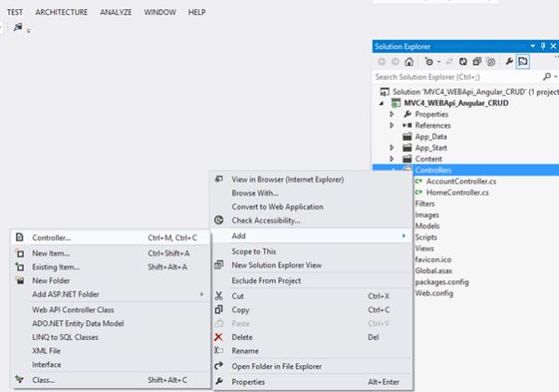Open toolbar options dropdown next to toolbar icon
The width and height of the screenshot is (559, 392).
29,31
